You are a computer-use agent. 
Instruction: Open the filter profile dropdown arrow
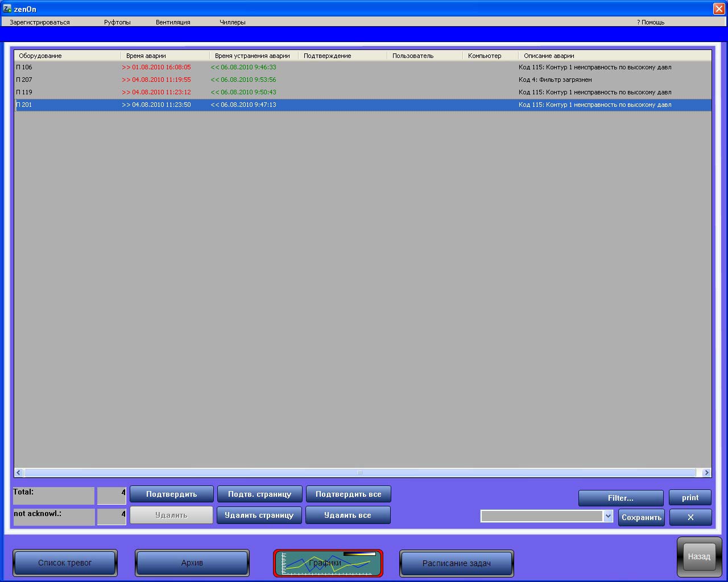click(608, 516)
